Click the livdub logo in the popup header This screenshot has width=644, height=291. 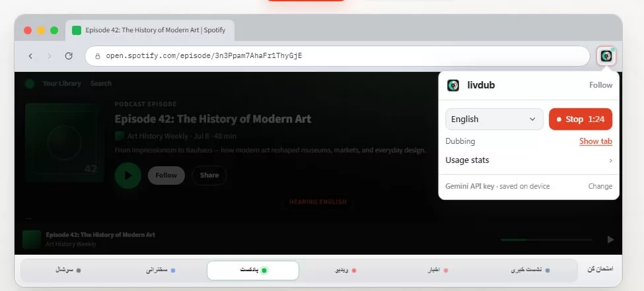[x=453, y=85]
